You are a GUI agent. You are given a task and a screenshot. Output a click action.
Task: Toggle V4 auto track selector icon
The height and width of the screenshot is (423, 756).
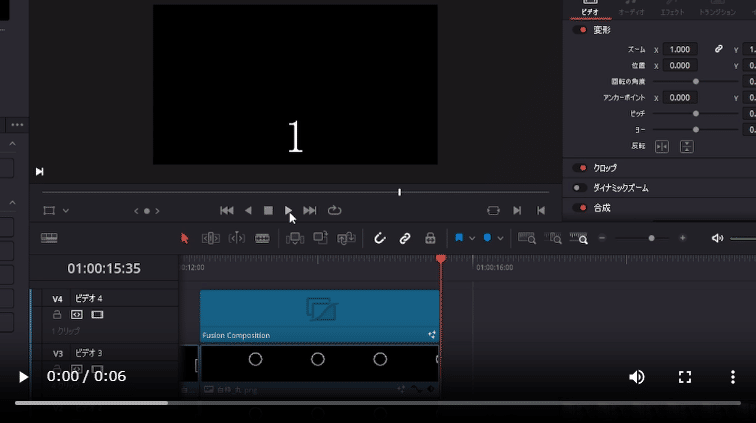pos(77,314)
